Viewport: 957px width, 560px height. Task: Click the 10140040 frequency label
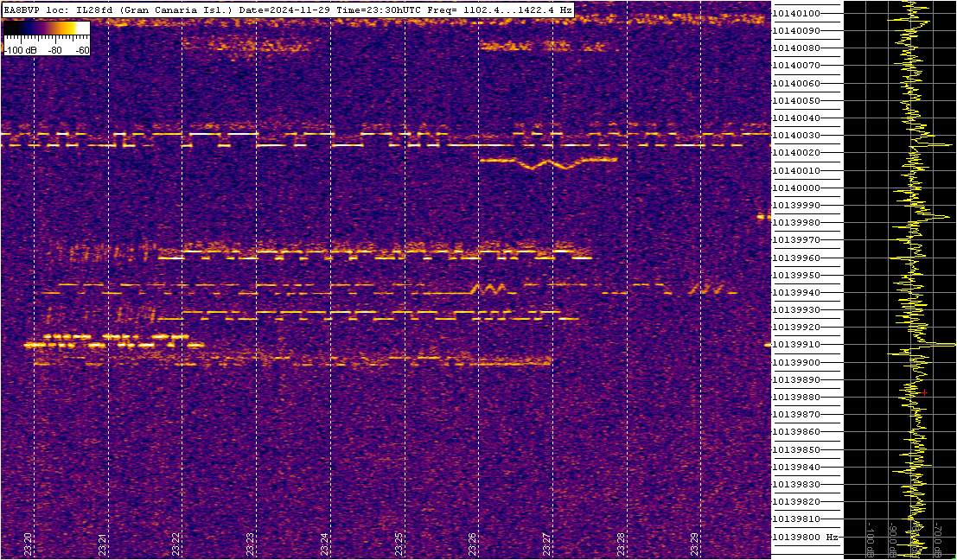click(796, 118)
